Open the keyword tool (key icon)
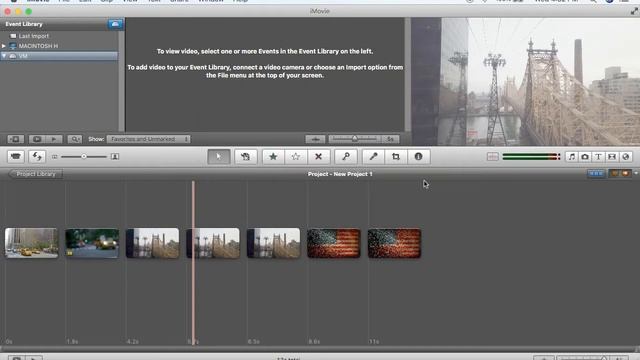Image resolution: width=640 pixels, height=360 pixels. 346,157
